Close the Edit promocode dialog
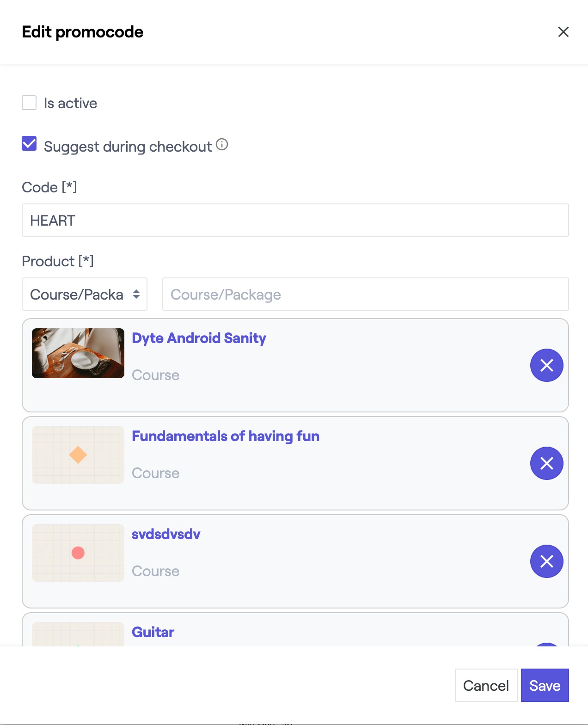 pyautogui.click(x=563, y=32)
